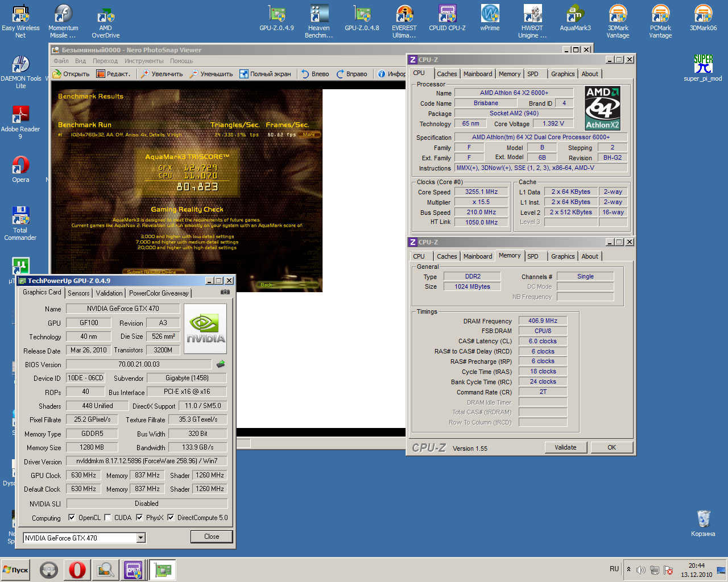Click RU language indicator in taskbar
Image resolution: width=728 pixels, height=582 pixels.
coord(614,569)
